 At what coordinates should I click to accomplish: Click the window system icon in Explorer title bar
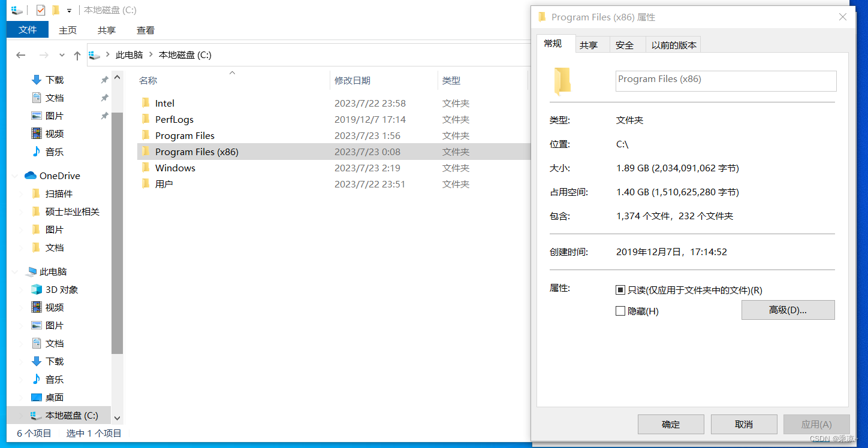click(17, 10)
